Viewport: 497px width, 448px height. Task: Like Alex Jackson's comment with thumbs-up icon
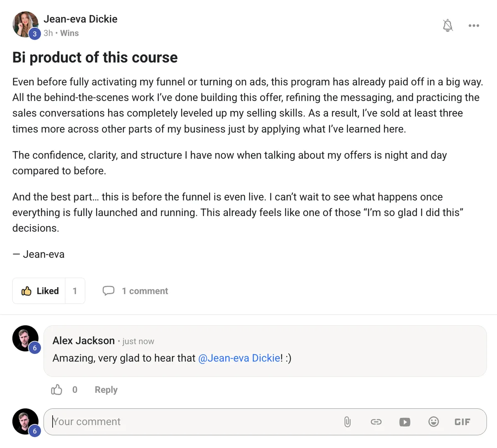[x=56, y=390]
